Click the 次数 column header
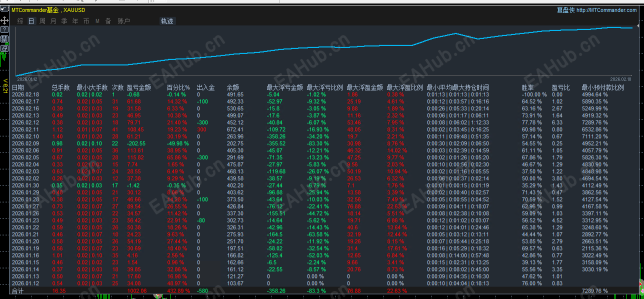 (117, 87)
